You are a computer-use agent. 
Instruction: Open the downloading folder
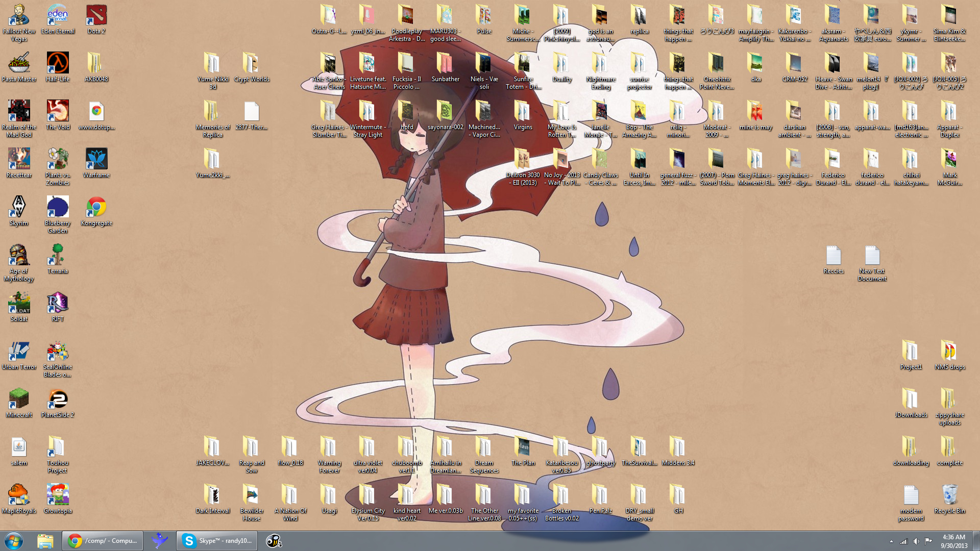pyautogui.click(x=911, y=451)
